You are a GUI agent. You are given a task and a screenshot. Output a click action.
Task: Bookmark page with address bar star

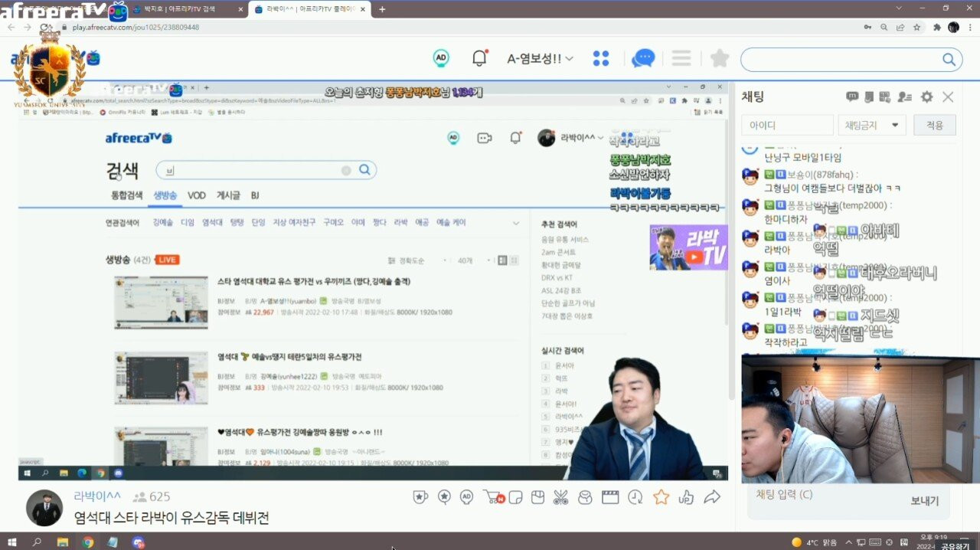coord(916,27)
